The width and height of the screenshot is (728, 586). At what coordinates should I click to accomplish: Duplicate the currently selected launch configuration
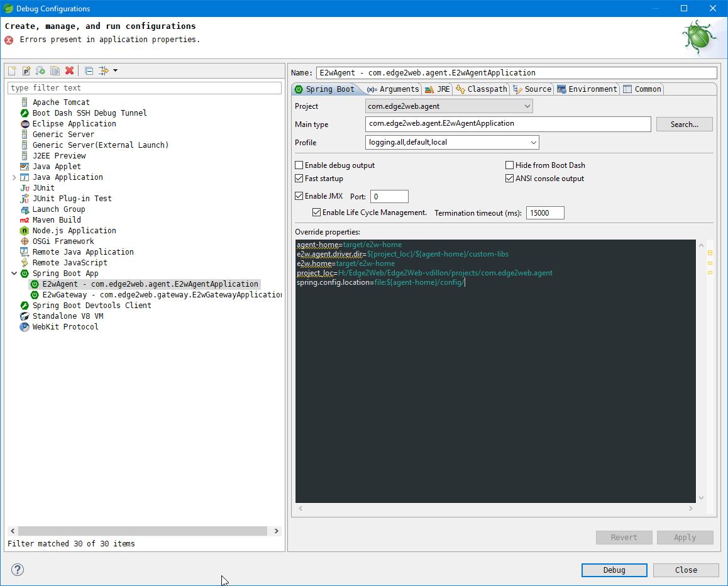pyautogui.click(x=53, y=70)
